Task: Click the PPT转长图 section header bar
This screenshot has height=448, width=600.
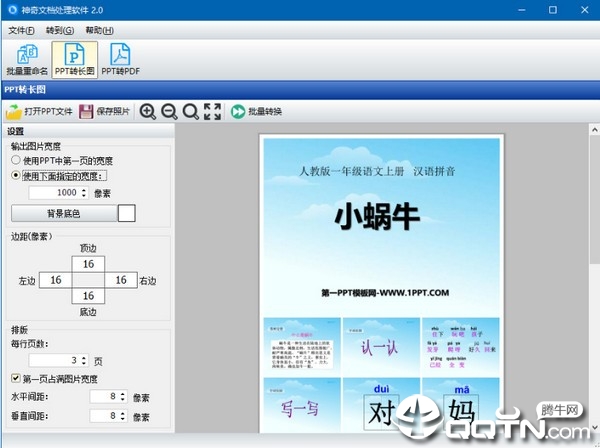Action: coord(300,90)
